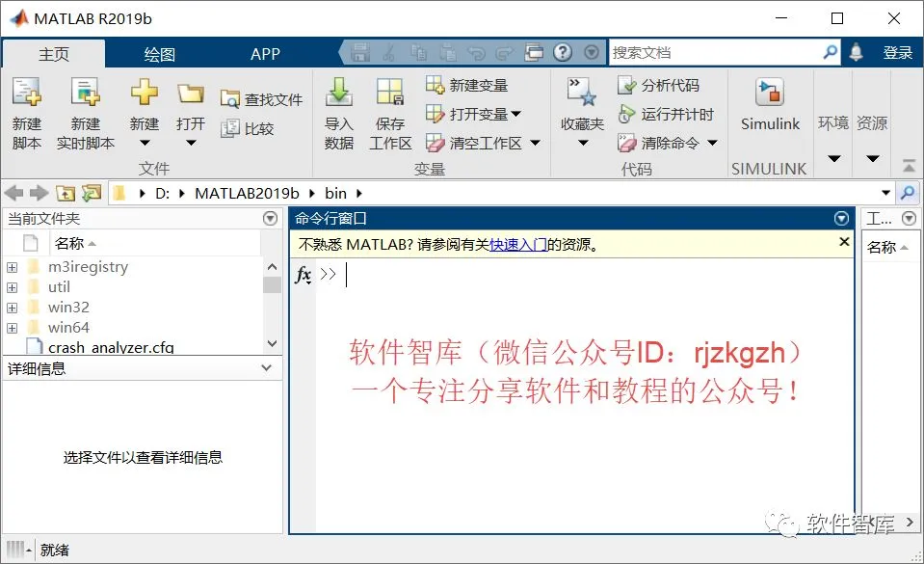Open the 快速入门 link
The height and width of the screenshot is (564, 924).
point(518,244)
